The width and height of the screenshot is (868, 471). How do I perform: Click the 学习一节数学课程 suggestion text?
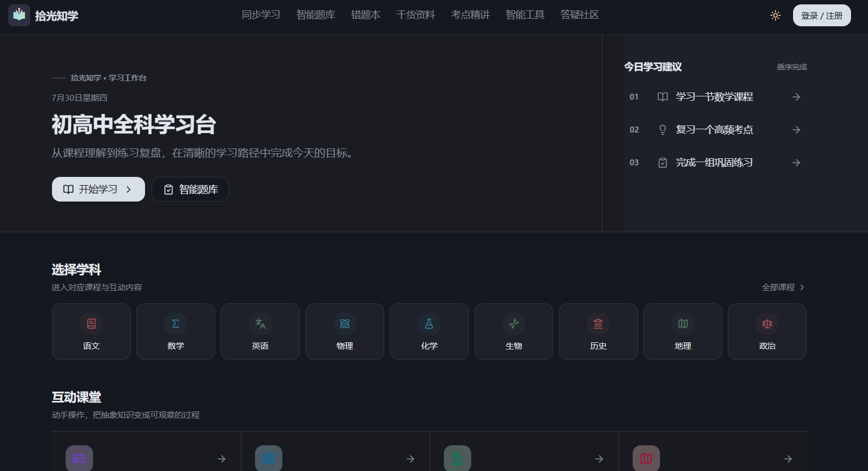point(714,97)
